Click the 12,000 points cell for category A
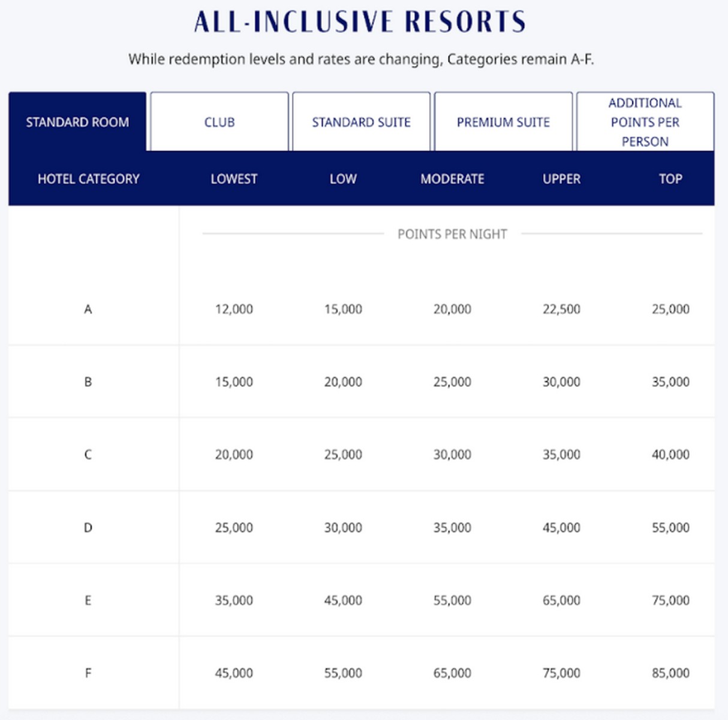 (x=234, y=309)
